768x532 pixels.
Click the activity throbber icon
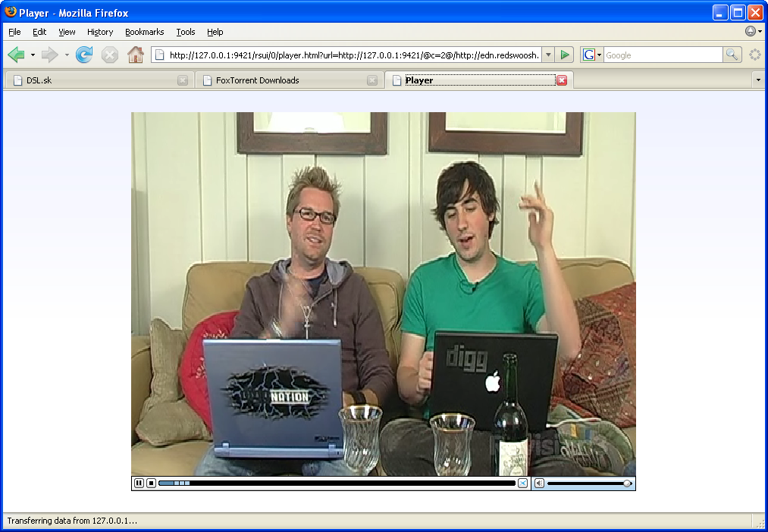[x=755, y=55]
